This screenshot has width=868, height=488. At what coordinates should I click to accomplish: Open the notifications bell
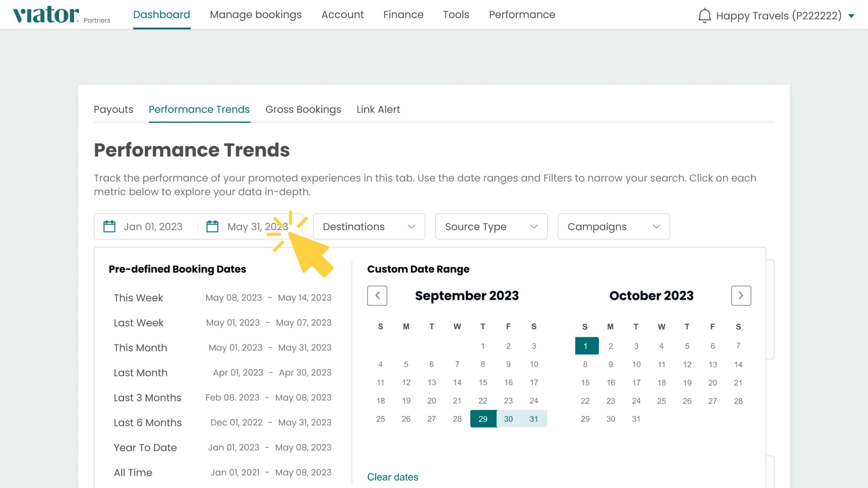704,15
